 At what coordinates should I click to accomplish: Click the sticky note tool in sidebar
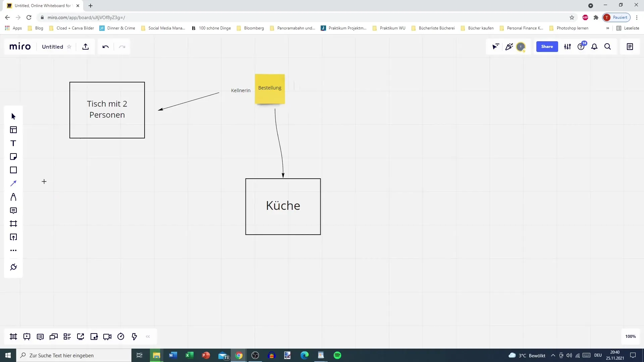[x=13, y=157]
